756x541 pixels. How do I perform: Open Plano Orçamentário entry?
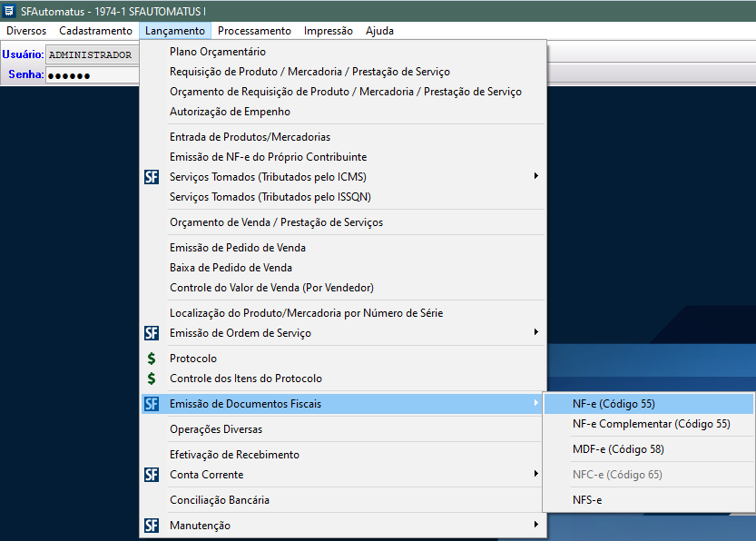pos(218,52)
